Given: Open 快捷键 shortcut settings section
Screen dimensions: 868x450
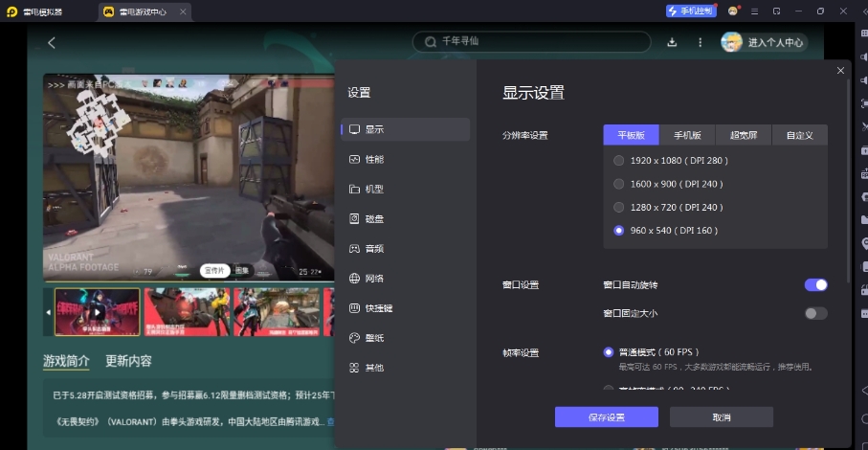Looking at the screenshot, I should (x=406, y=308).
